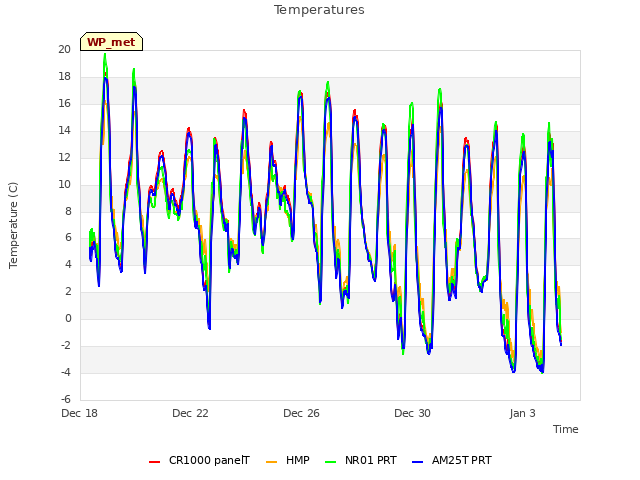The width and height of the screenshot is (640, 480).
Task: Click the Dec 18 x-axis tick label
Action: pyautogui.click(x=79, y=413)
